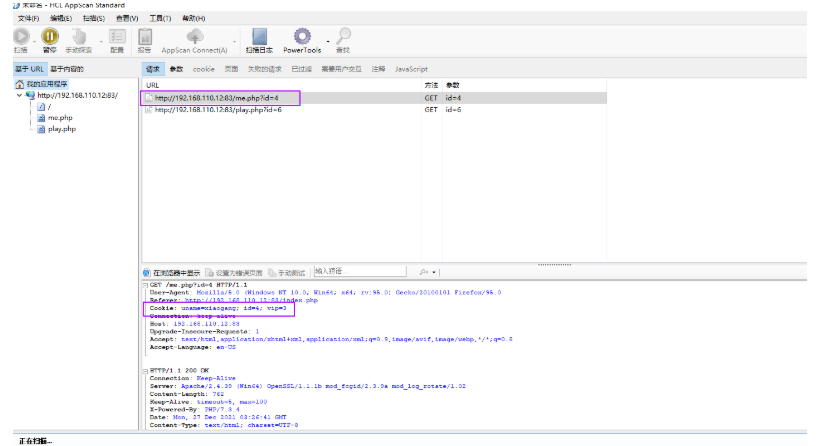Open the search options dropdown arrow in request pane

[x=434, y=272]
